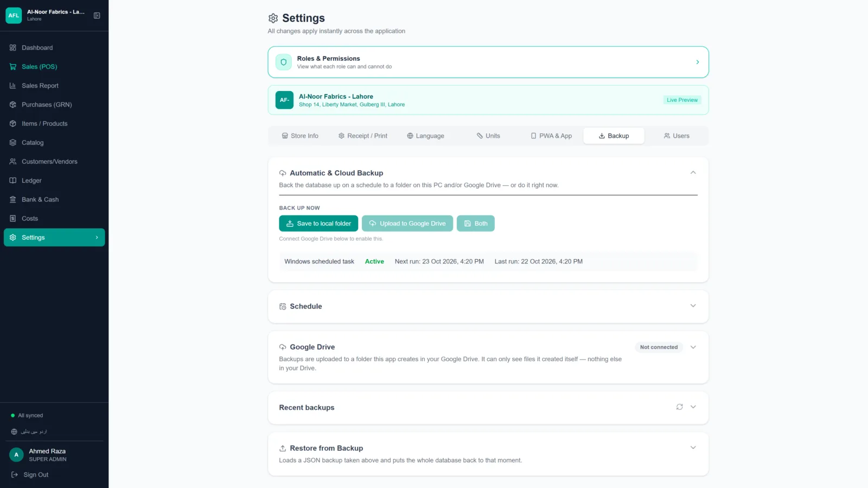
Task: Click the cloud icon next to Automatic & Cloud Backup
Action: pos(283,174)
